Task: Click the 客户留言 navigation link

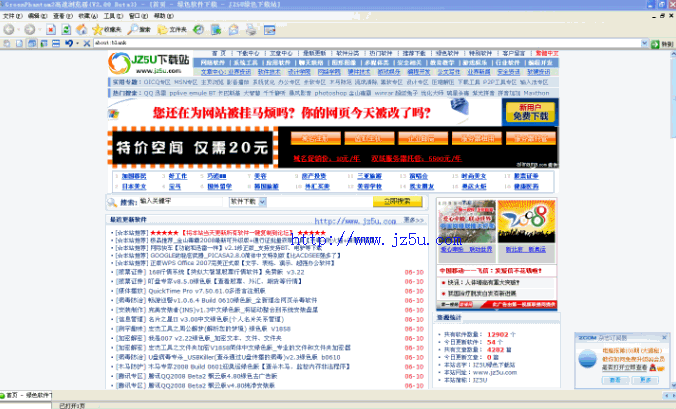Action: coord(513,53)
